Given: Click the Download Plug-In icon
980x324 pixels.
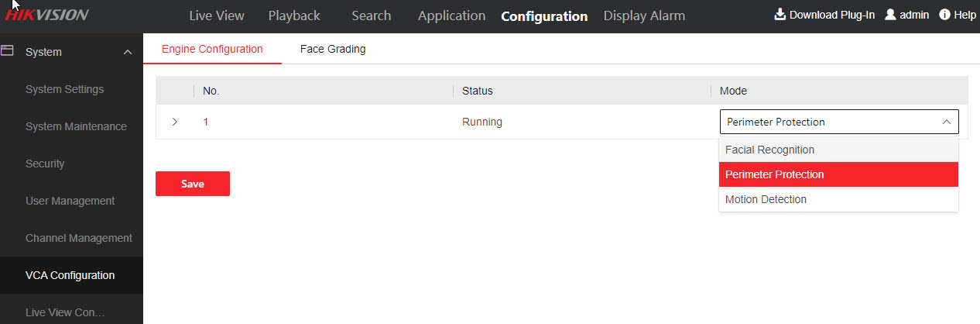Looking at the screenshot, I should pos(780,15).
